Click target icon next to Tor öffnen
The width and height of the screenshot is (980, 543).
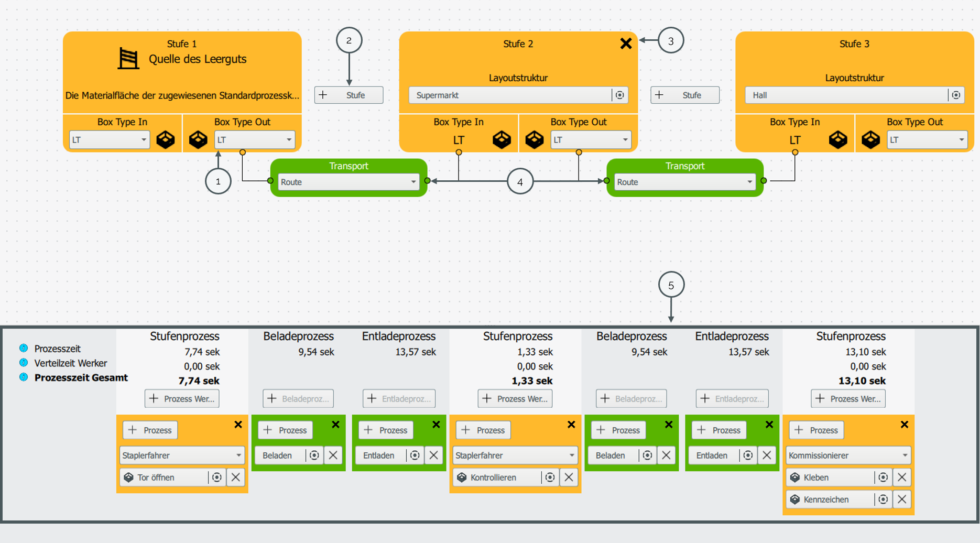click(216, 477)
